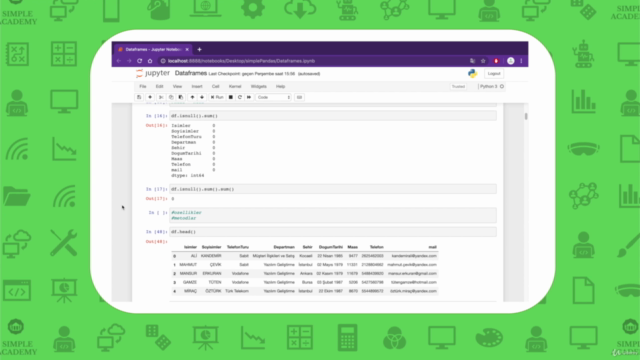Click the Out[17] output value 0
640x360 pixels.
(173, 199)
